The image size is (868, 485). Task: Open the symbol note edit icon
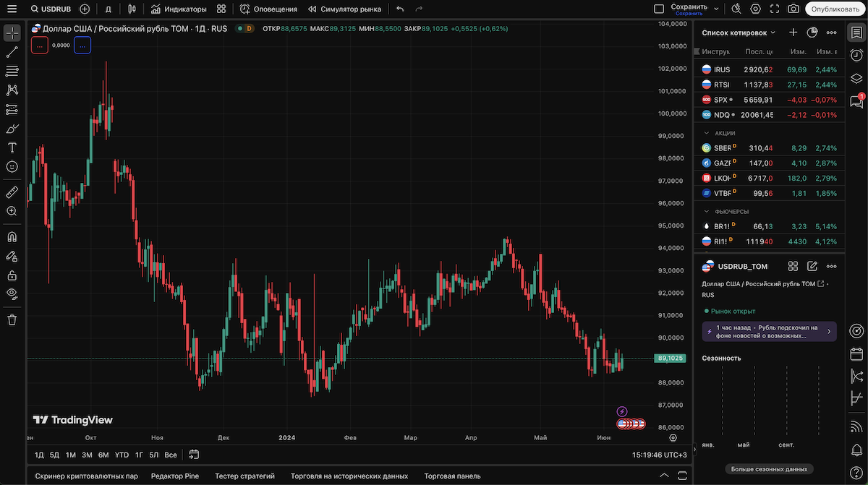pos(812,267)
